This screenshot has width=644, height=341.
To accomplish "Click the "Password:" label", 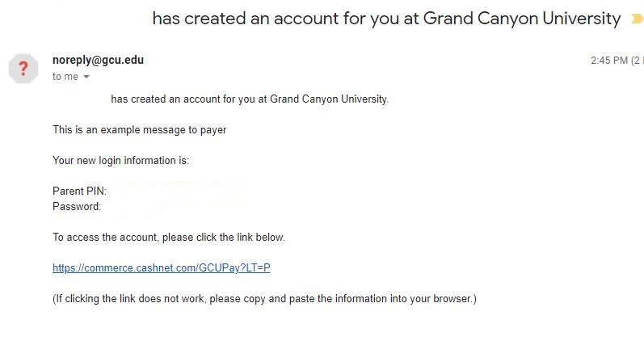I will click(77, 206).
